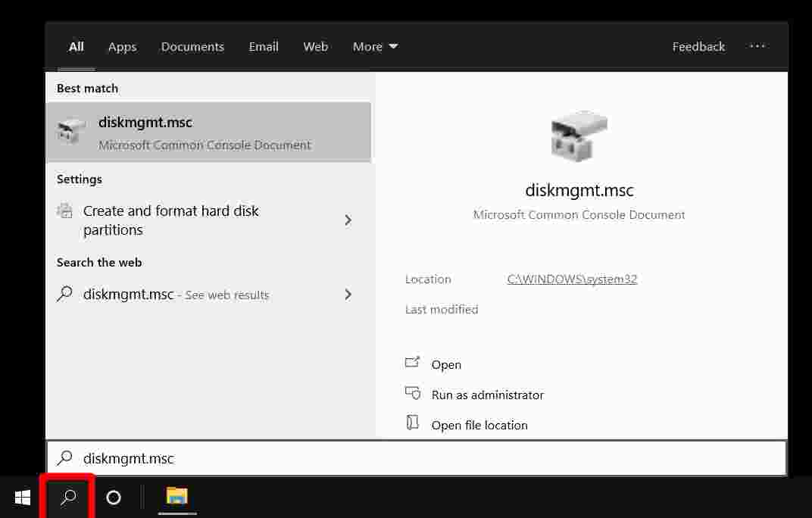The width and height of the screenshot is (812, 518).
Task: Click the web search magnifier icon for diskmgmt.msc
Action: (64, 294)
